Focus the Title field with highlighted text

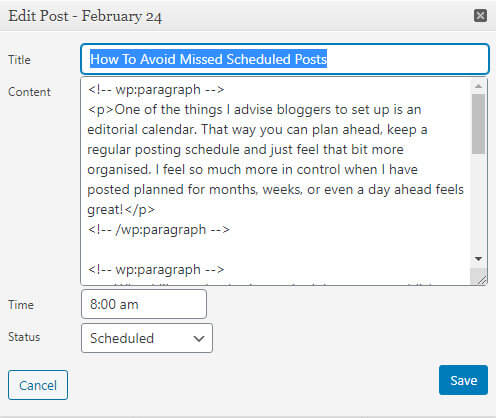285,59
